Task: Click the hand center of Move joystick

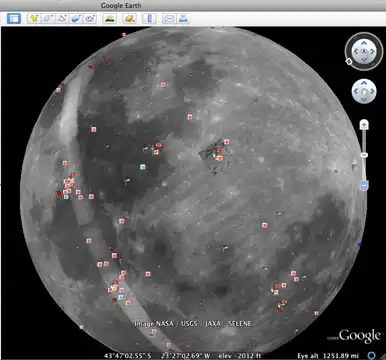Action: [x=364, y=91]
